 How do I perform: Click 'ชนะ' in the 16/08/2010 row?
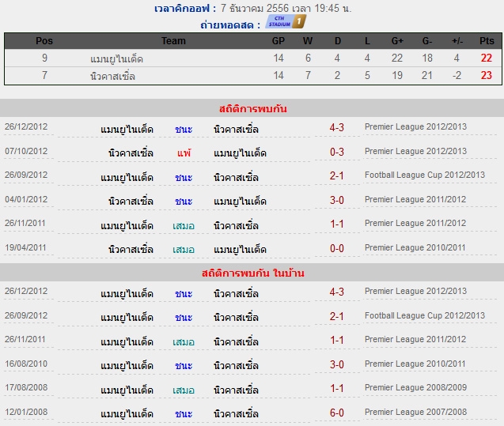184,366
